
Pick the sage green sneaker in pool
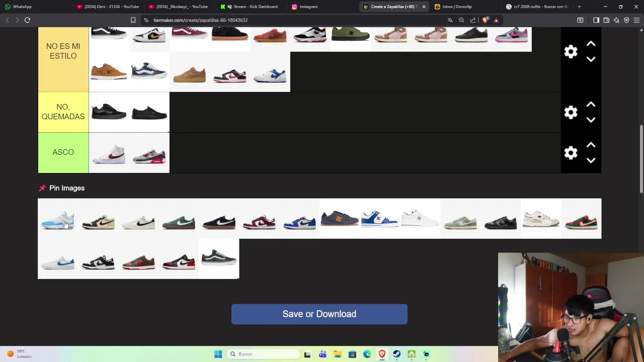tap(460, 219)
